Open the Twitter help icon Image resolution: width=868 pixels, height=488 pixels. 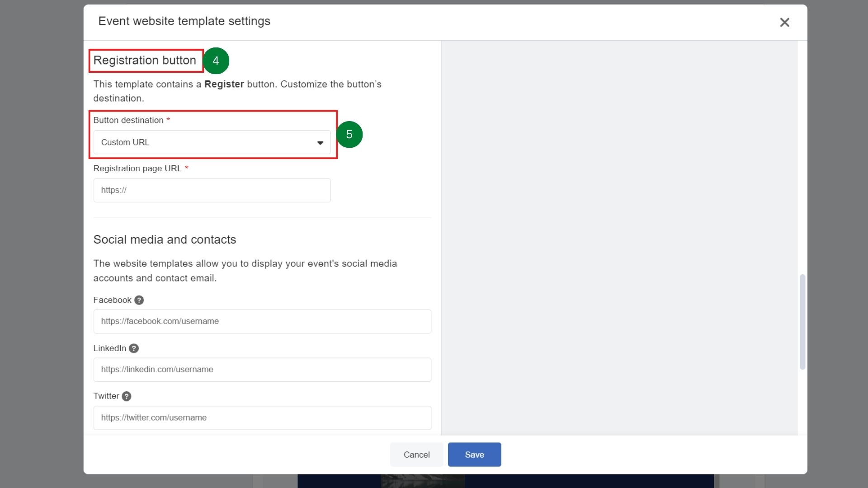tap(126, 396)
